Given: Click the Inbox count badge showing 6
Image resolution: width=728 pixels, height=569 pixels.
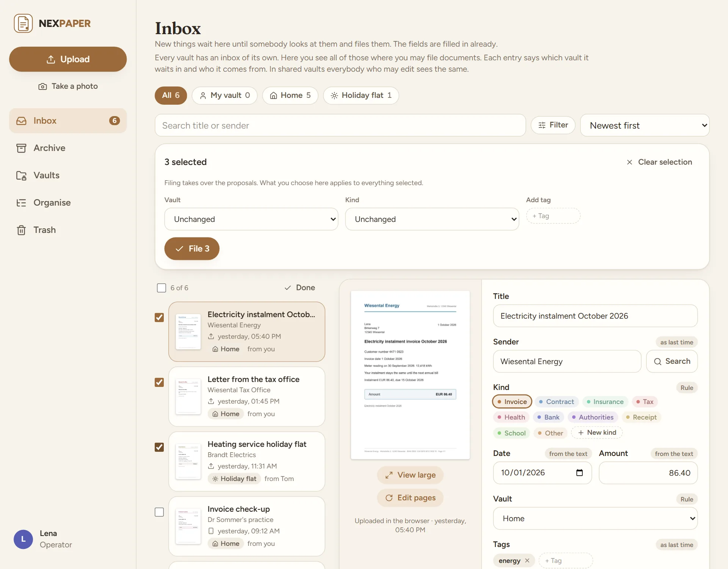Looking at the screenshot, I should point(115,121).
